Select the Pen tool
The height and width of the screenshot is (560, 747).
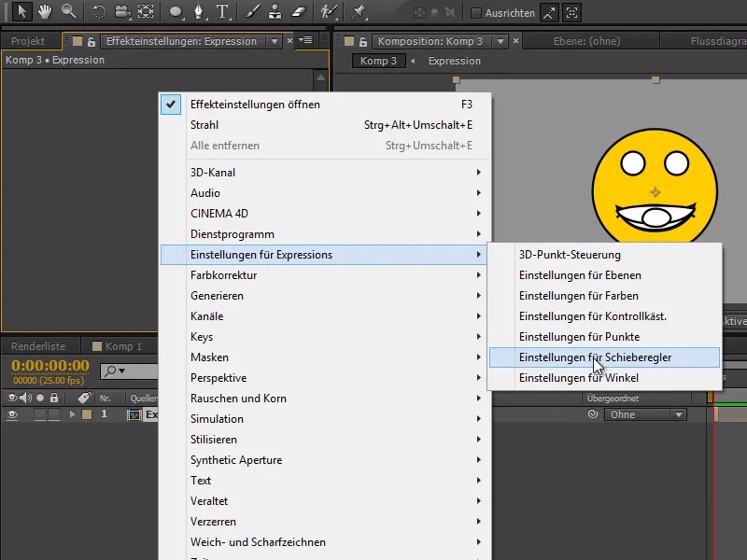tap(199, 12)
